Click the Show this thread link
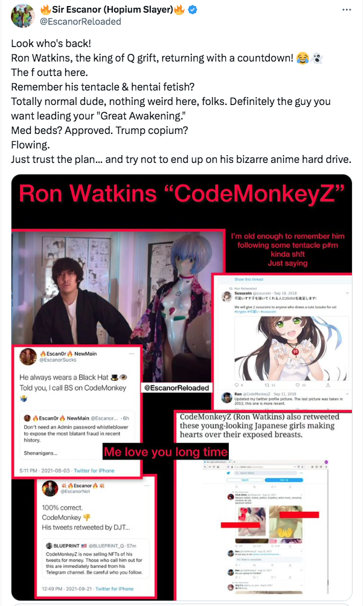The width and height of the screenshot is (364, 606). point(249,279)
